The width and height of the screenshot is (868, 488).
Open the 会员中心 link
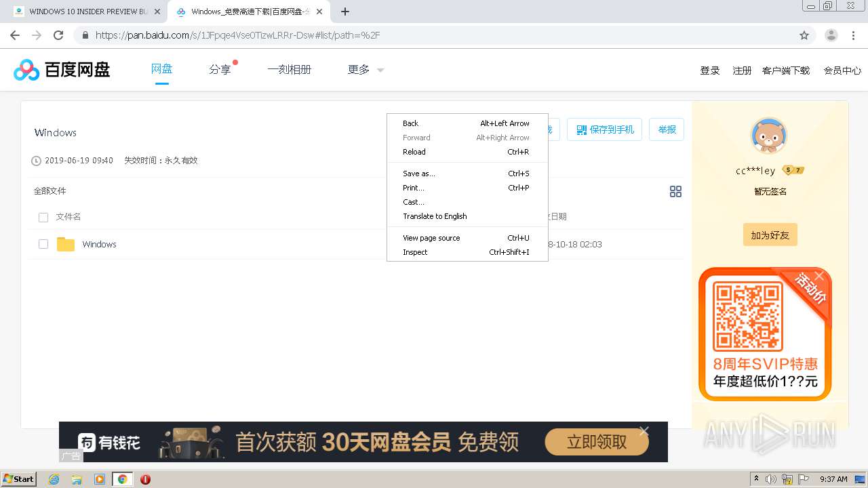click(842, 70)
